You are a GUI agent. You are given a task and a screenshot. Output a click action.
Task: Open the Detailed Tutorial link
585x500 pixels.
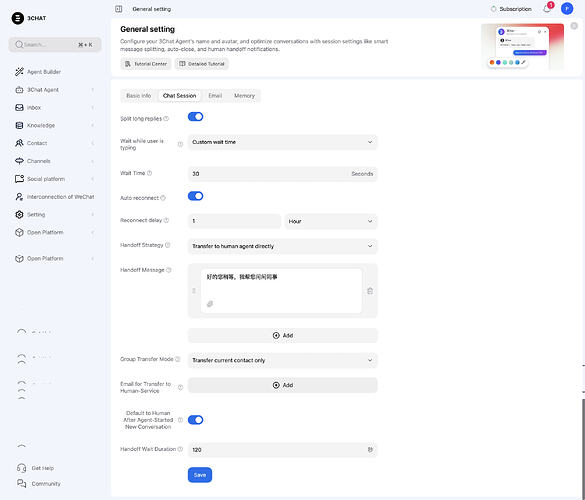coord(202,64)
